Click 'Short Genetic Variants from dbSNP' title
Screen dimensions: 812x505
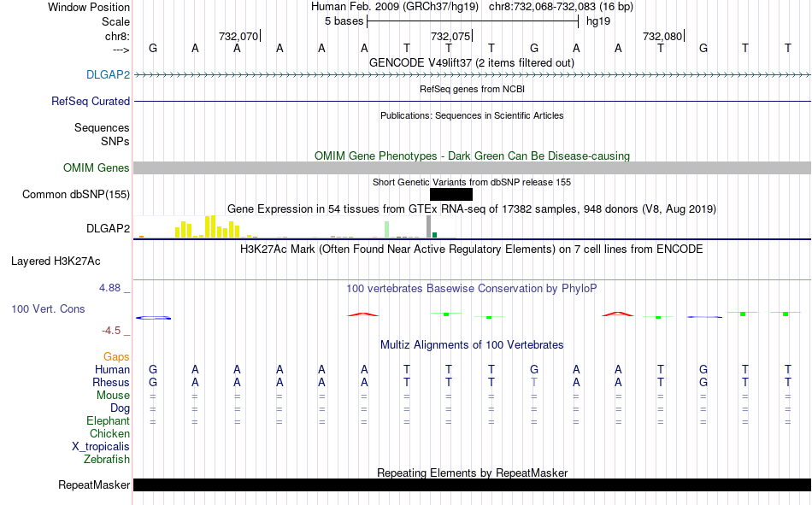point(472,182)
